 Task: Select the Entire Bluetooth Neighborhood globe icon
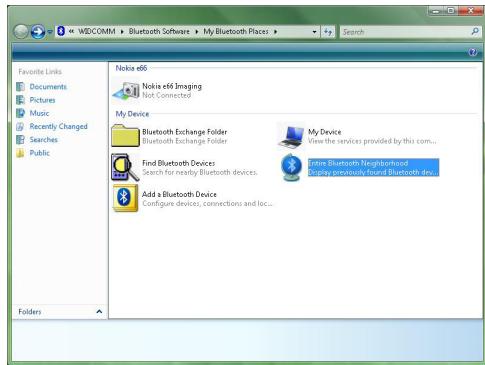[291, 167]
